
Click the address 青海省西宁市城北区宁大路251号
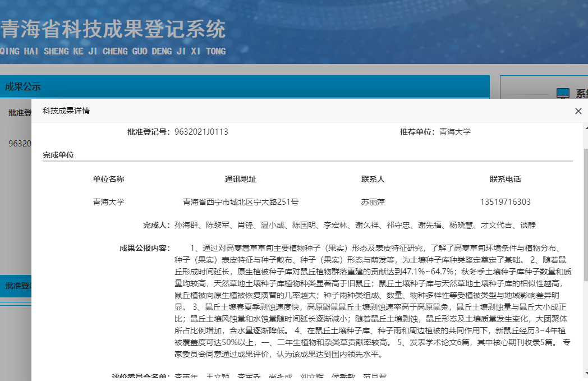pos(240,202)
